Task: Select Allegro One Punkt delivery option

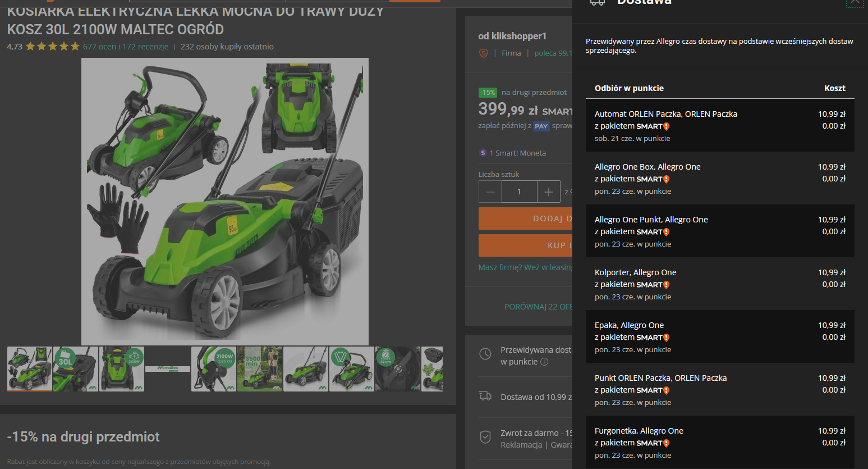Action: coord(720,231)
